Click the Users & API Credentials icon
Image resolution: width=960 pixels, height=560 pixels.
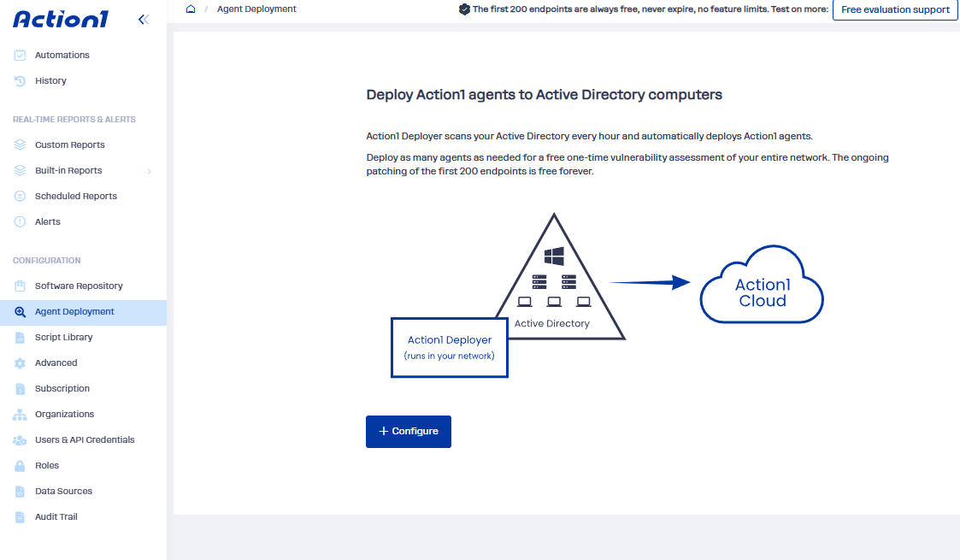[x=21, y=440]
